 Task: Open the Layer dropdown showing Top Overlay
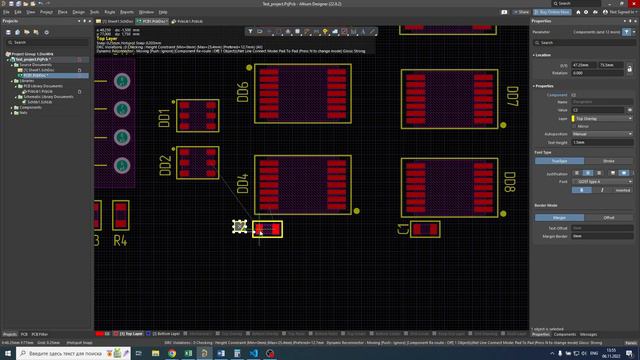tap(602, 118)
